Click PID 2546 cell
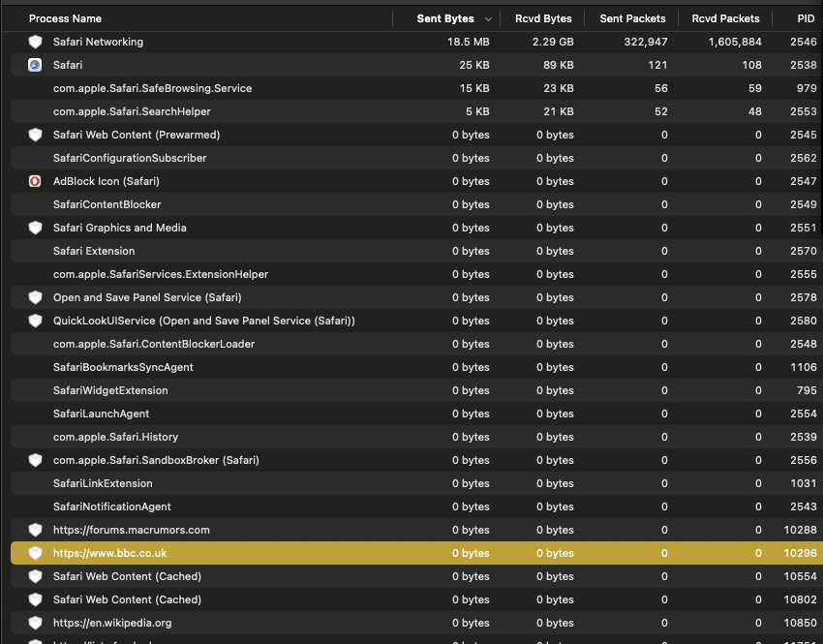823x644 pixels. click(x=803, y=42)
